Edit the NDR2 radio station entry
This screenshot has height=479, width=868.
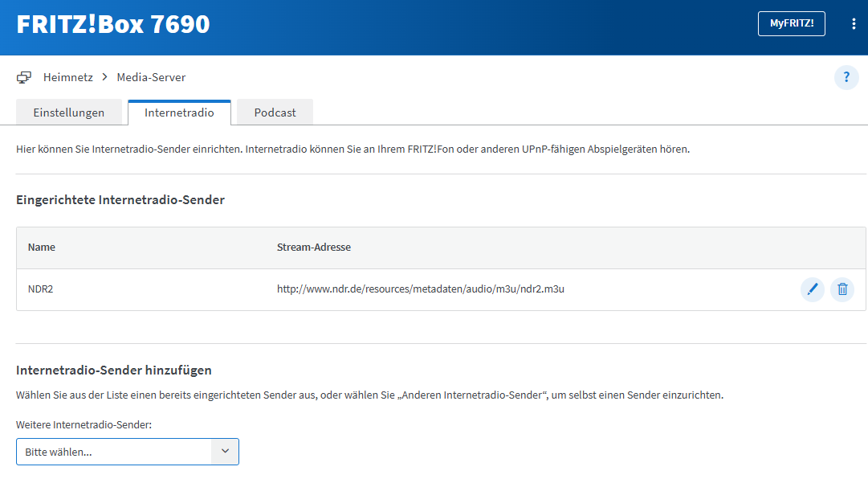pos(812,289)
